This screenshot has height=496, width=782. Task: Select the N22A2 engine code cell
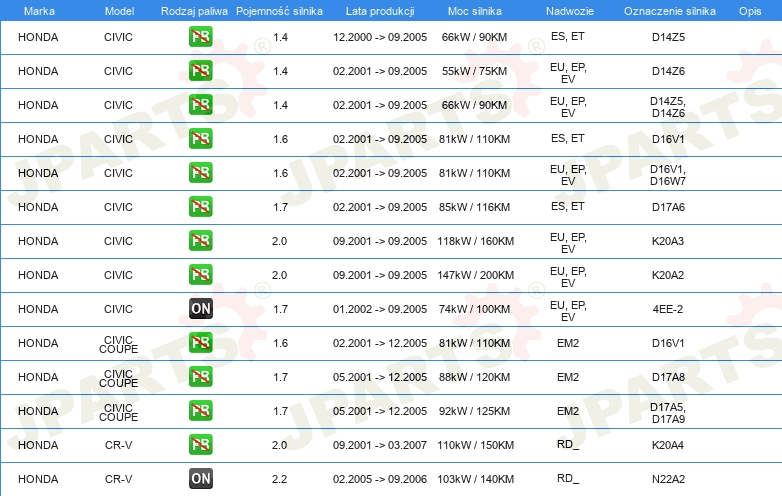click(x=667, y=479)
